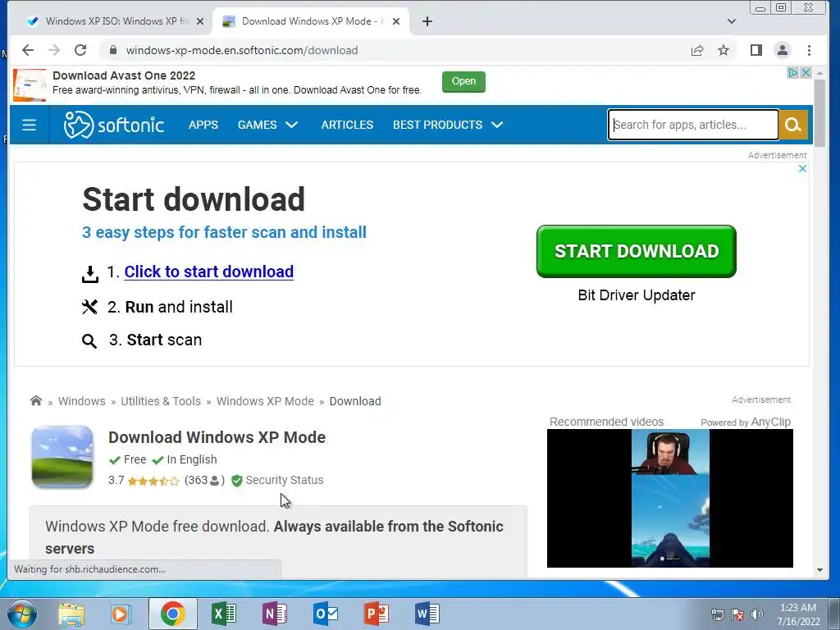Click the orange search magnifier button

(793, 125)
